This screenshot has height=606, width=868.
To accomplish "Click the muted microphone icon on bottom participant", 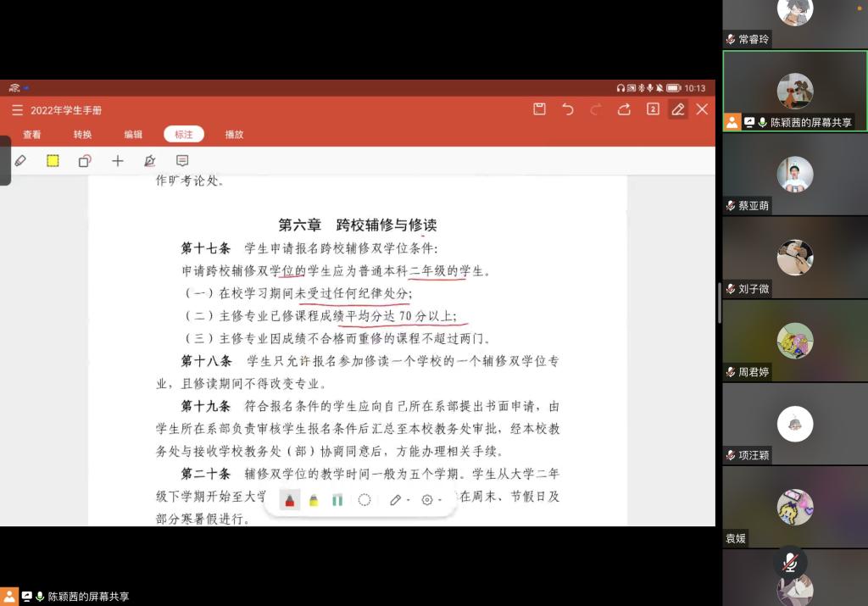I will pos(790,563).
